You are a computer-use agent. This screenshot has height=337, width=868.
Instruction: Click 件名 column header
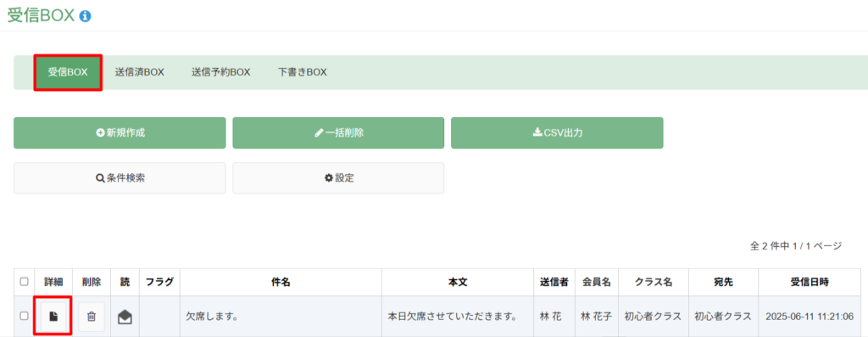(281, 282)
